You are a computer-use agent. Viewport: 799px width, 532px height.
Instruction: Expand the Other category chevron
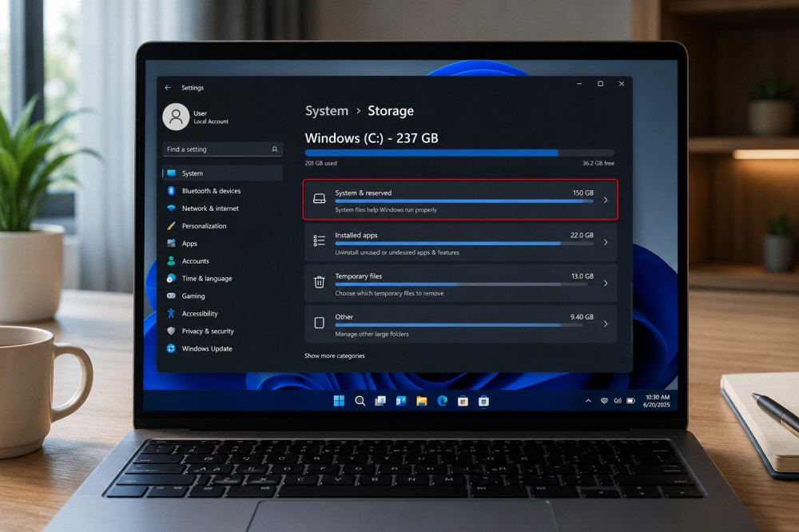[x=606, y=324]
